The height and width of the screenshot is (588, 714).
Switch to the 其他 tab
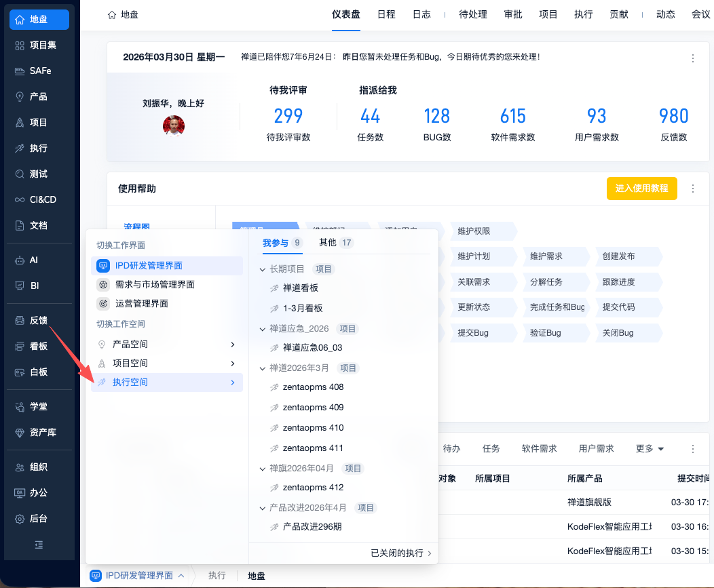[x=336, y=243]
